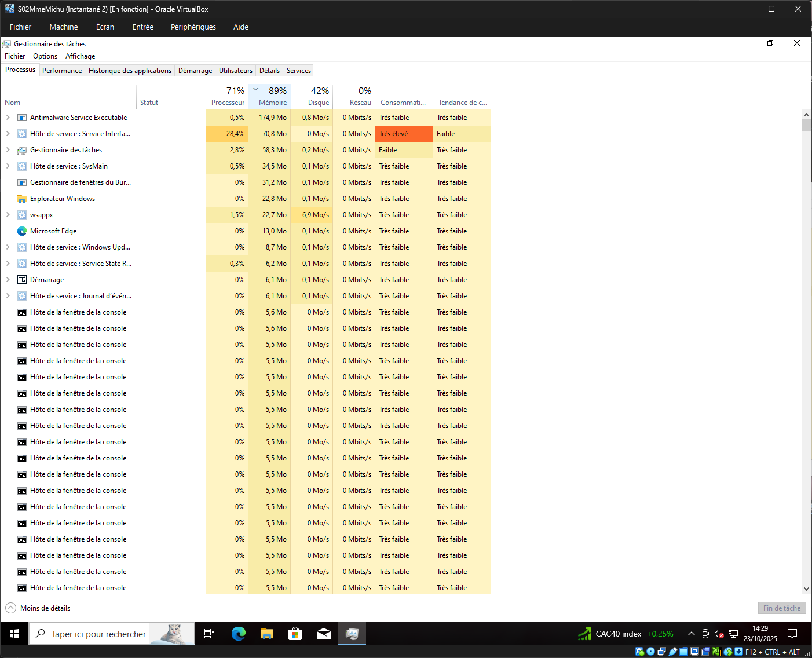Click the Microsoft Edge process icon

coord(22,231)
